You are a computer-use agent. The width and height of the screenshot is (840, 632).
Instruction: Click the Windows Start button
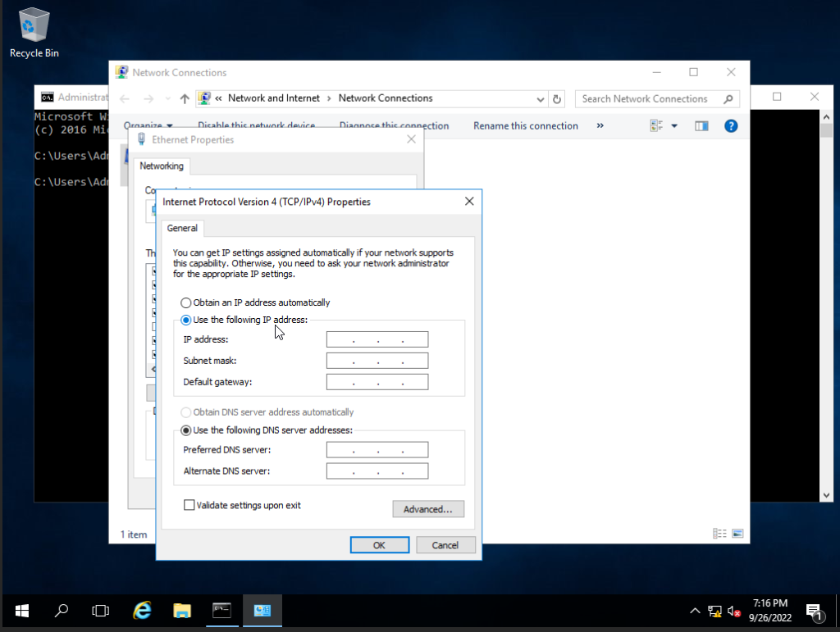(22, 611)
